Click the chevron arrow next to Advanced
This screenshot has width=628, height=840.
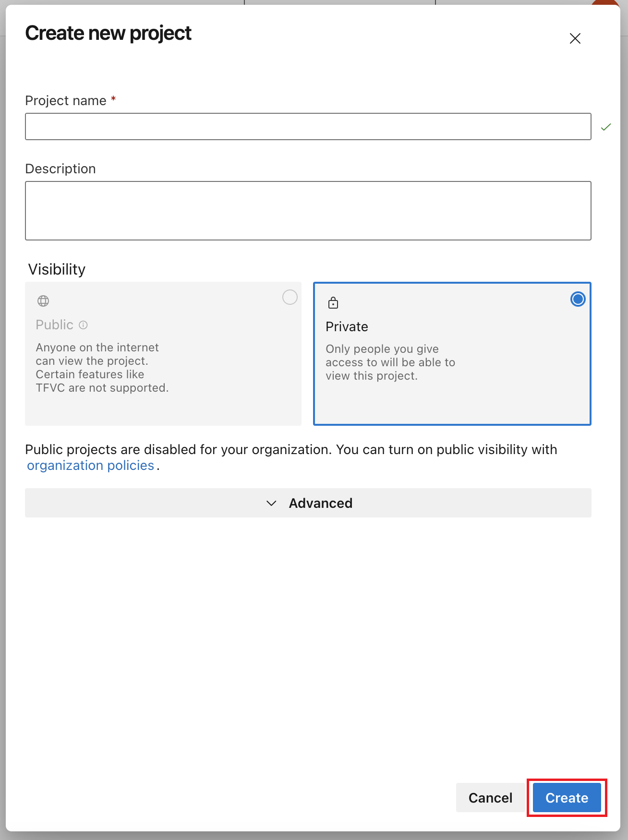(271, 503)
